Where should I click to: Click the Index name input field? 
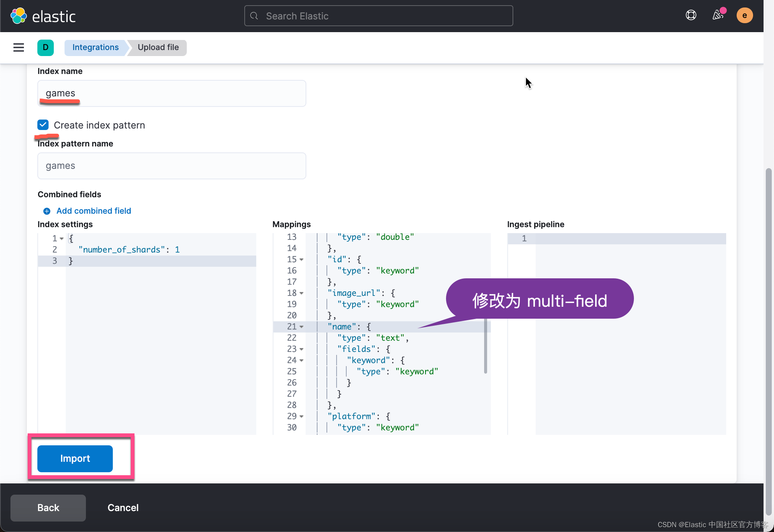tap(171, 93)
